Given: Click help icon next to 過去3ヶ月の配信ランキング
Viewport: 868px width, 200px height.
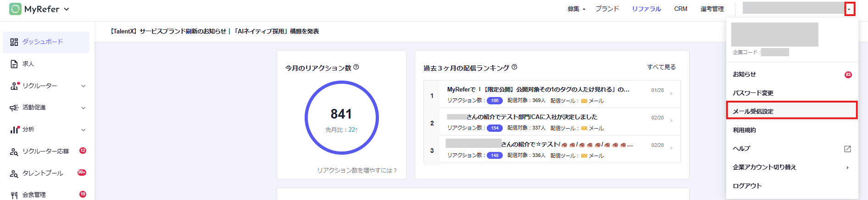Looking at the screenshot, I should [x=514, y=67].
